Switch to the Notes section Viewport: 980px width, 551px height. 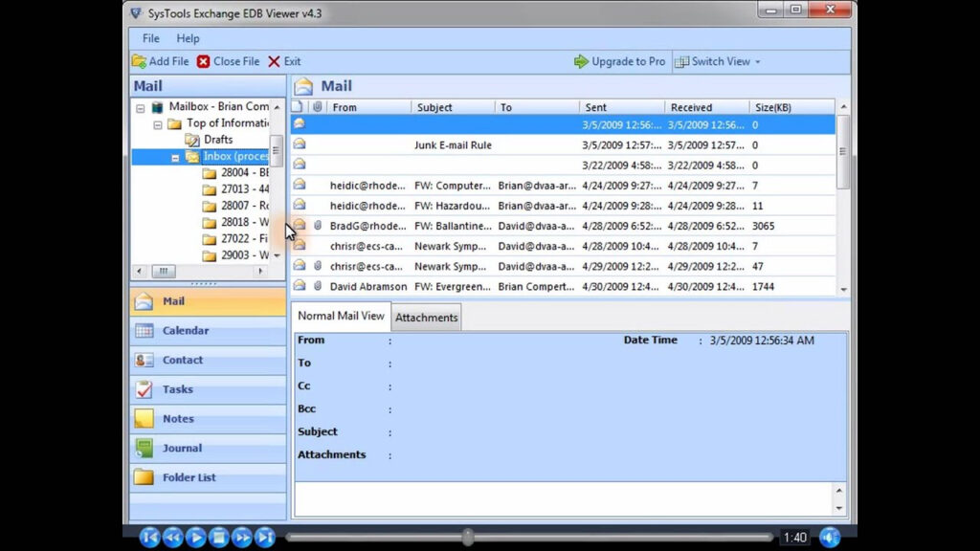(x=208, y=419)
